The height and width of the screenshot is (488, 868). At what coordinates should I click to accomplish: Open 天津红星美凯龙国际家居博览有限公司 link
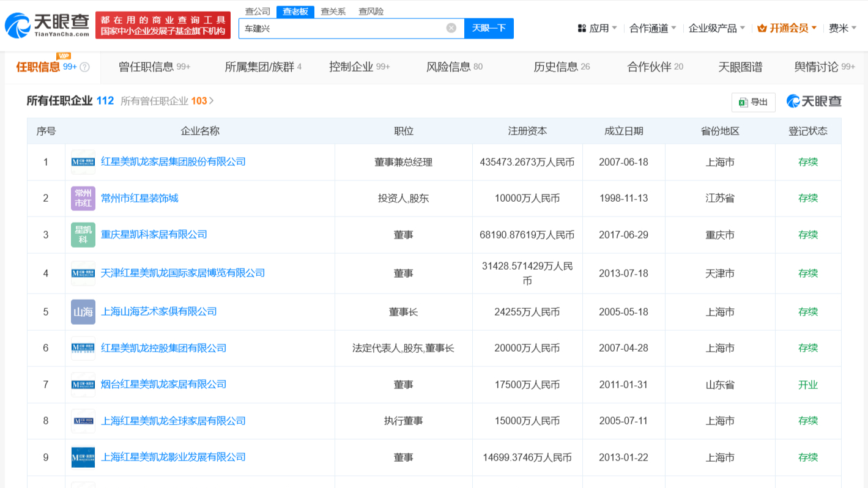pos(183,273)
